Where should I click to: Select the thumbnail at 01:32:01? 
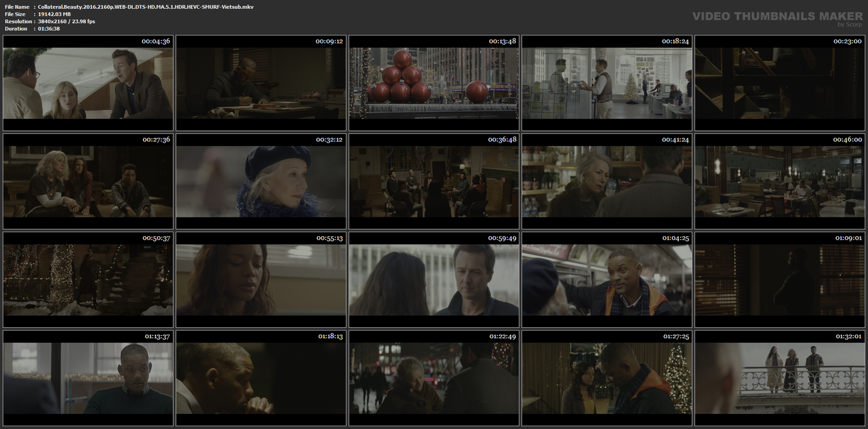pyautogui.click(x=781, y=378)
